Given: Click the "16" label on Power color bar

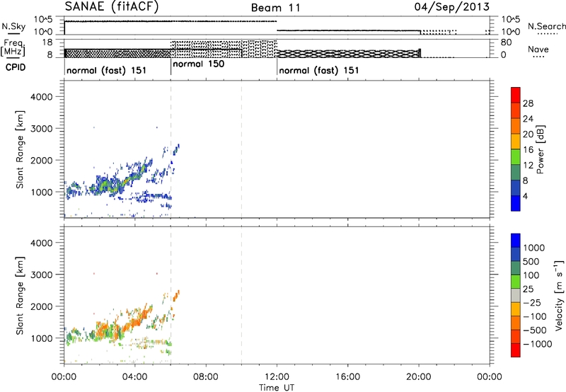Looking at the screenshot, I should pyautogui.click(x=528, y=150).
